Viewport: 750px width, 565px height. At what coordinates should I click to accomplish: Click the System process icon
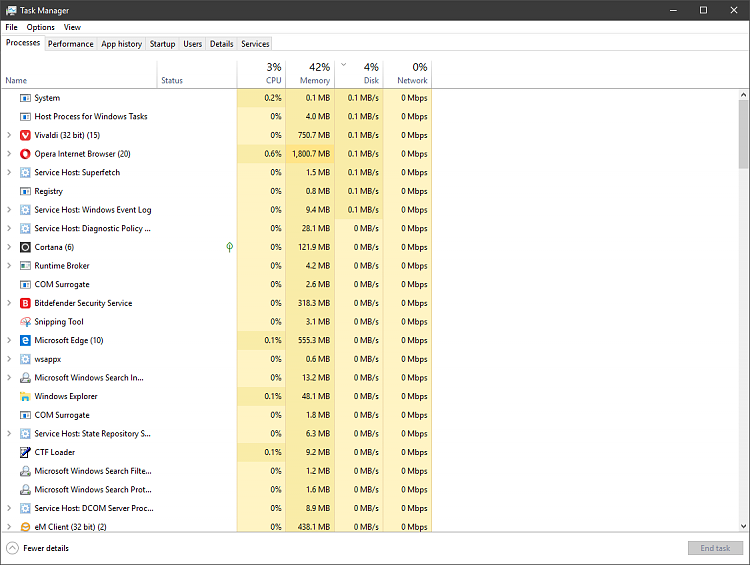25,98
